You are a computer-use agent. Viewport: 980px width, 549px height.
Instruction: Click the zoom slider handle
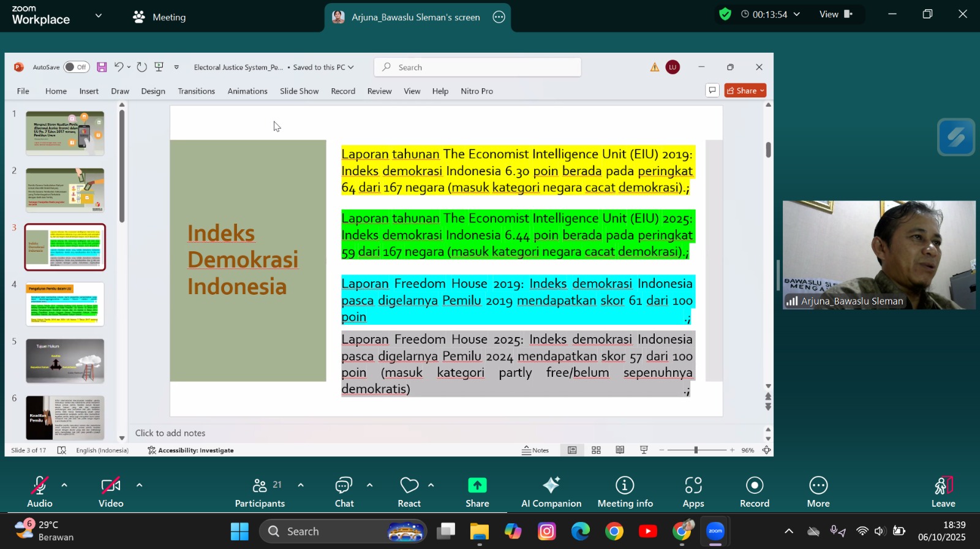click(x=696, y=450)
